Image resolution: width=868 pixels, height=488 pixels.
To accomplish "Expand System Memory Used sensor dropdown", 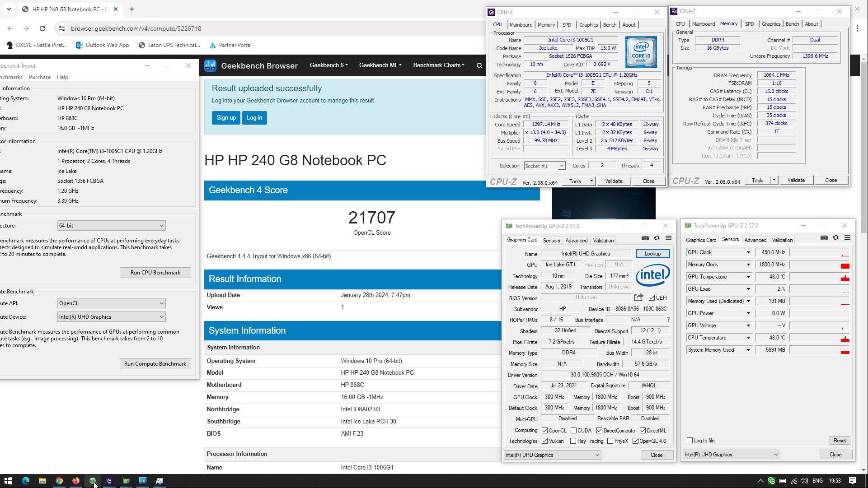I will click(x=748, y=350).
